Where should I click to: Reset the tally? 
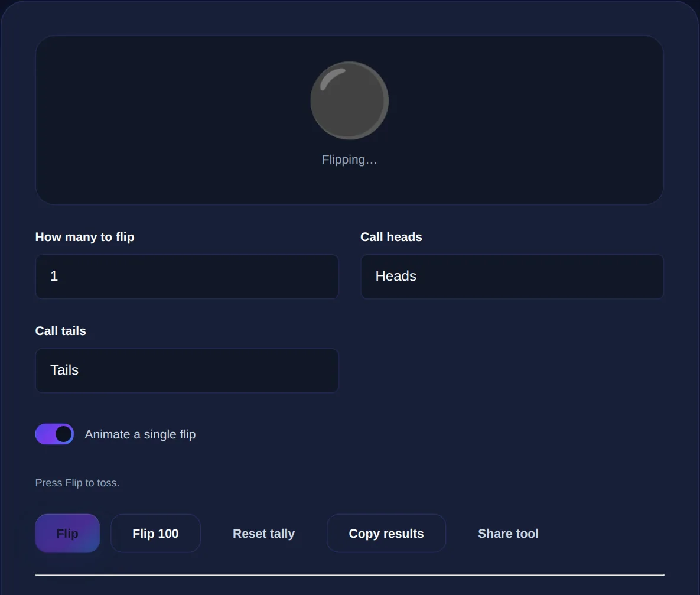point(264,534)
